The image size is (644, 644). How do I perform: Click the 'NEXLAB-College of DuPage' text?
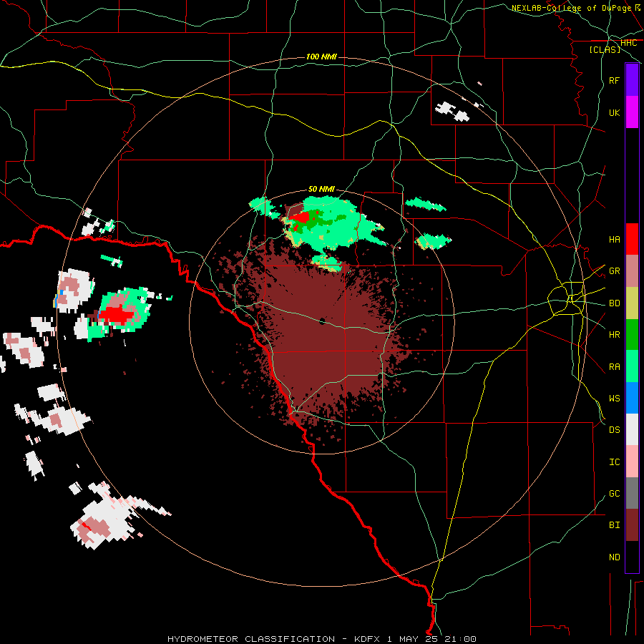point(571,8)
